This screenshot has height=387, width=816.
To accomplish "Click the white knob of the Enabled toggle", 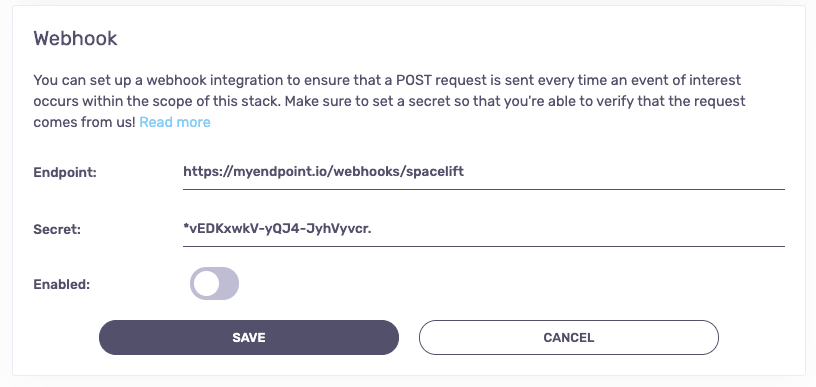I will point(206,283).
